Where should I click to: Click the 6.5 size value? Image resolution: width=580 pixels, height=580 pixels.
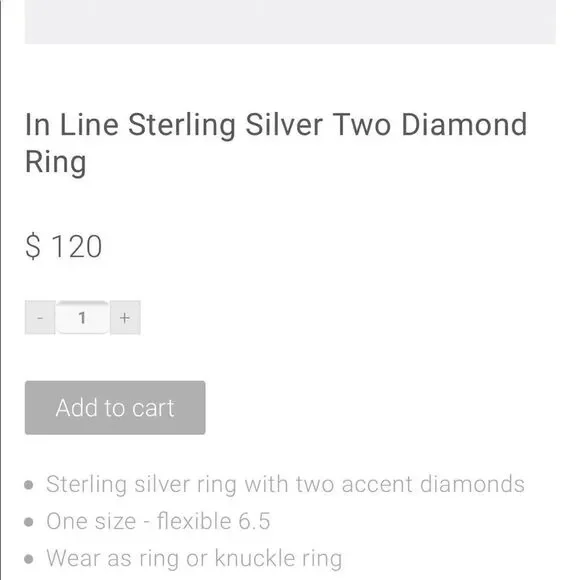254,521
